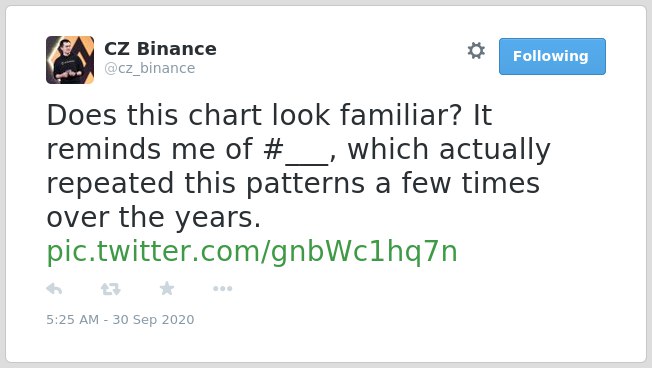This screenshot has width=652, height=368.
Task: Click the hashtag in the tweet text
Action: [296, 149]
